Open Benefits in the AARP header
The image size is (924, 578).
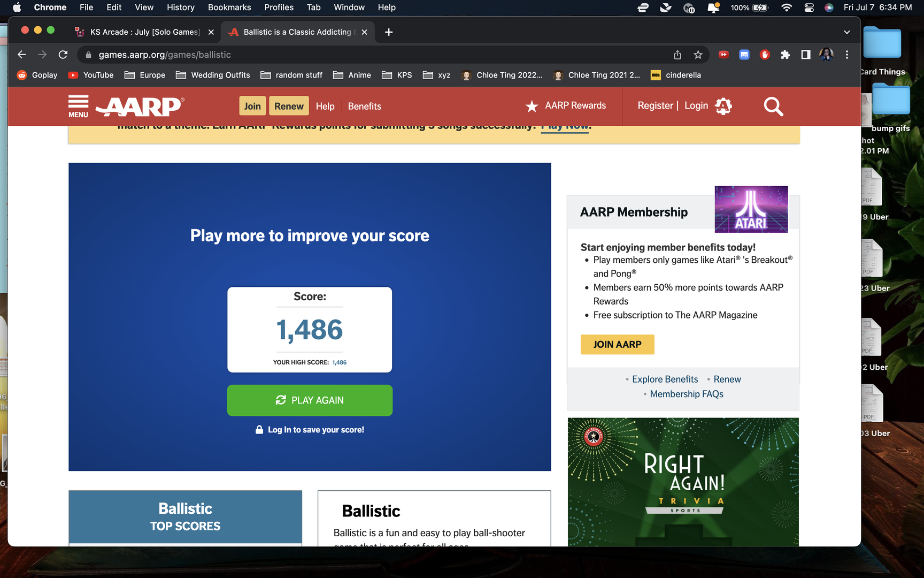365,107
